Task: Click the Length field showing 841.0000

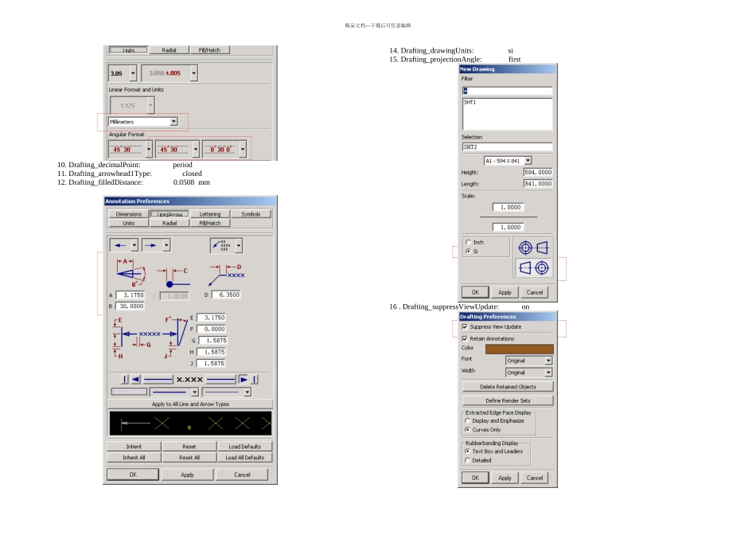Action: click(538, 184)
